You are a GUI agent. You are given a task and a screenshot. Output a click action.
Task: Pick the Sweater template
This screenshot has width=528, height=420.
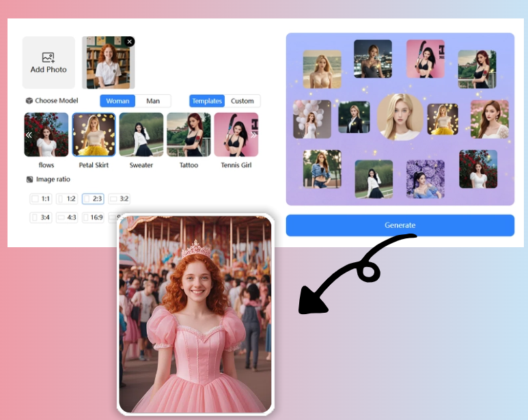pos(141,135)
